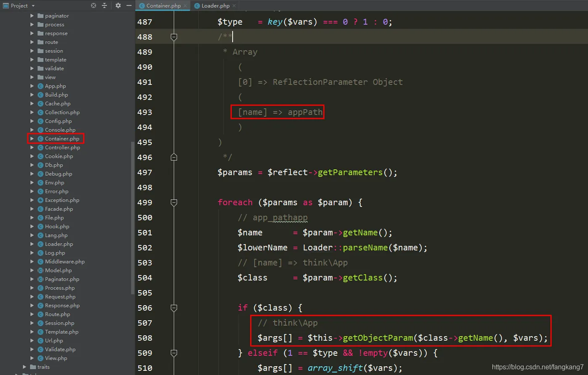Open Request.php in the project tree
588x375 pixels.
(x=60, y=297)
